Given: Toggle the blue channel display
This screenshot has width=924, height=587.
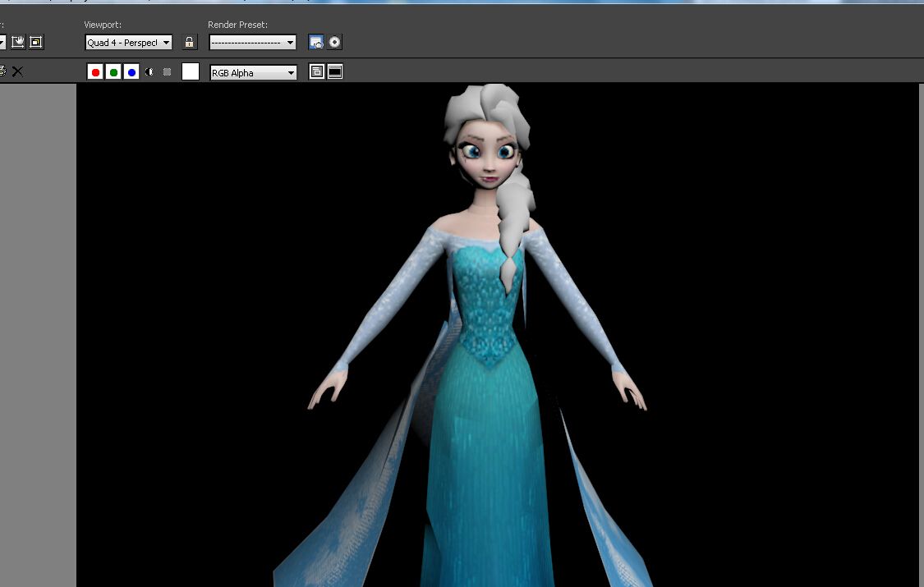Looking at the screenshot, I should tap(131, 72).
